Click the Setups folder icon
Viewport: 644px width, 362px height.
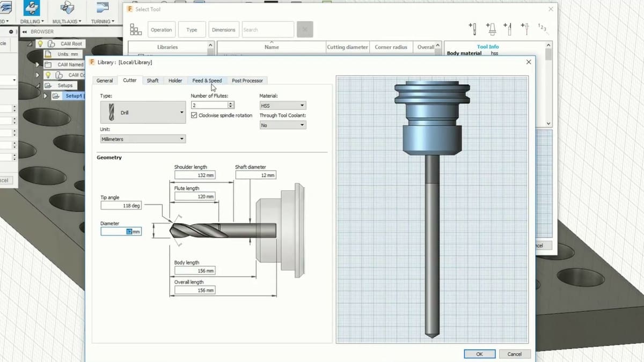pos(48,85)
